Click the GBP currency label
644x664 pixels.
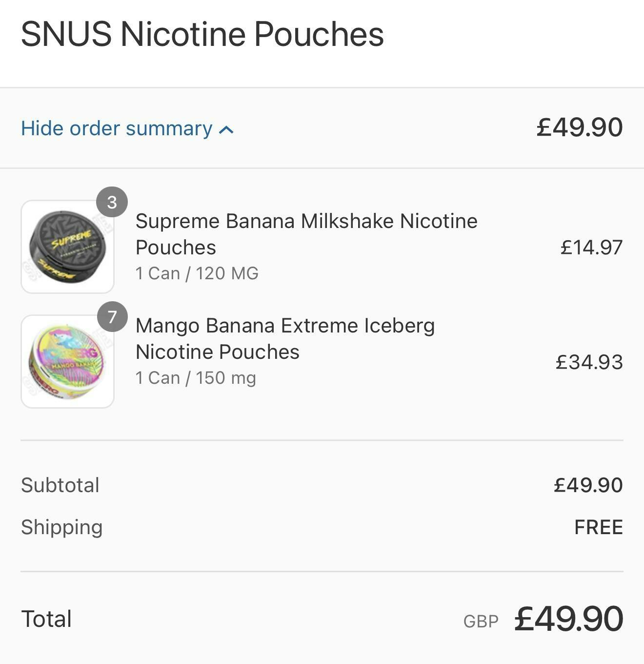click(481, 621)
